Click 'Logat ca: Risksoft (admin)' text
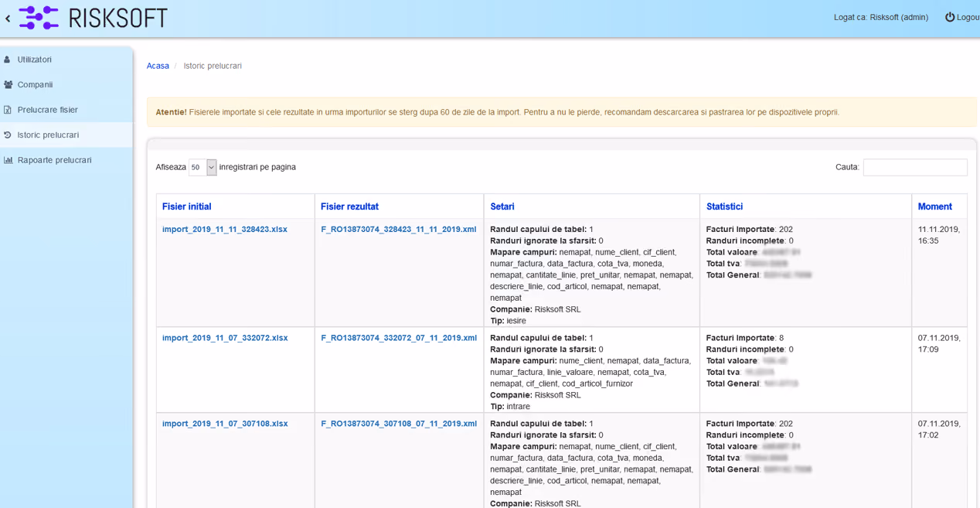This screenshot has width=980, height=508. click(881, 17)
